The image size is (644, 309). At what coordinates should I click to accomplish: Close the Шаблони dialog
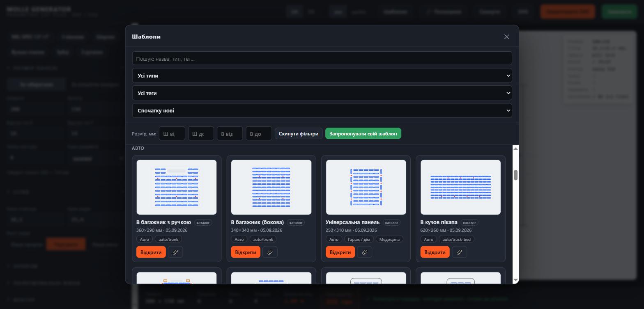coord(506,37)
